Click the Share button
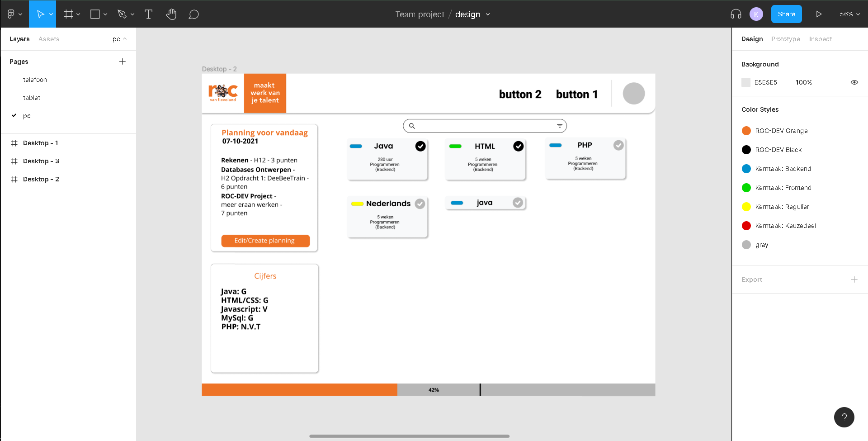The image size is (868, 441). (x=786, y=14)
